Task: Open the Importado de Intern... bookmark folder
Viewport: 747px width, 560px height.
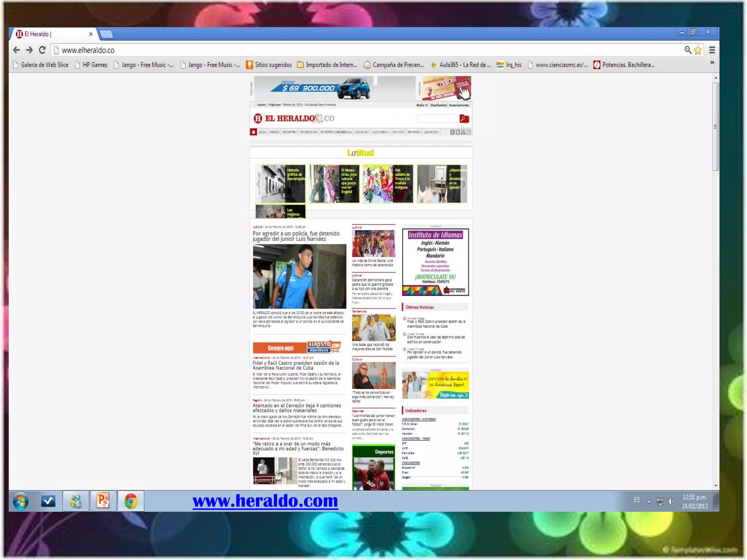Action: 327,65
